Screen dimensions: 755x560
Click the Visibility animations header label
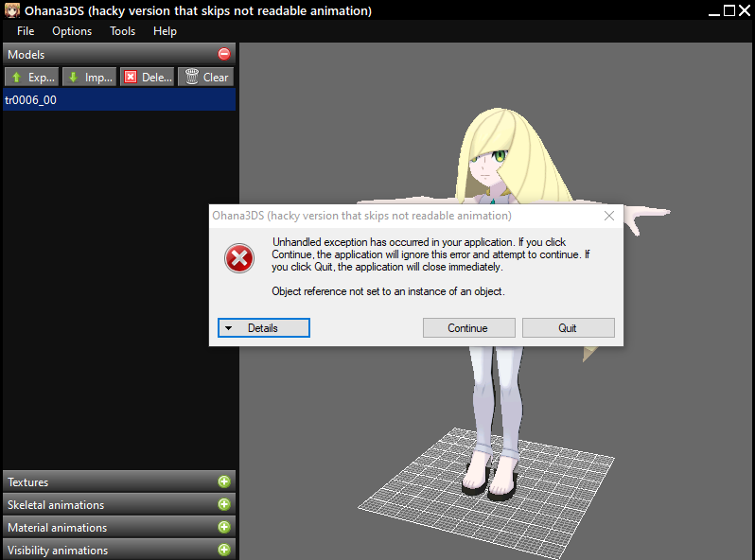tap(58, 550)
